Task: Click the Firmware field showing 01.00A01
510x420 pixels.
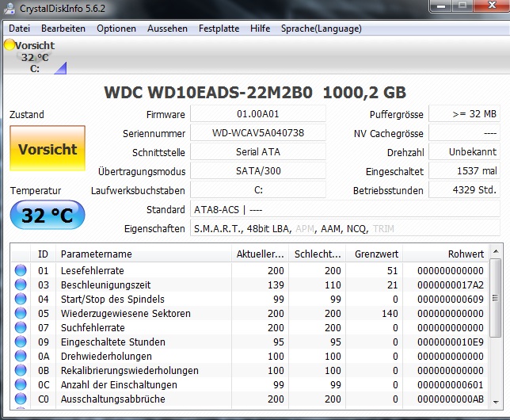Action: point(258,114)
